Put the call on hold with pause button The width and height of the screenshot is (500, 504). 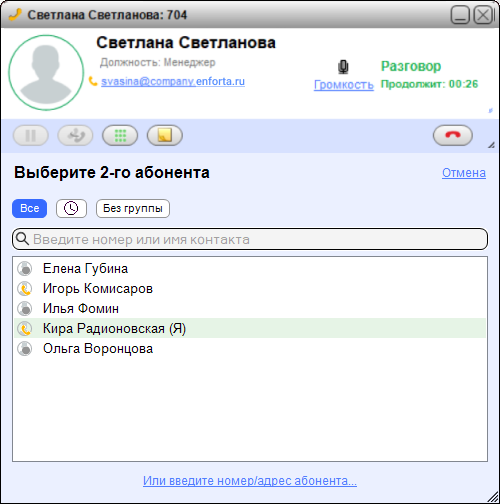pos(31,135)
